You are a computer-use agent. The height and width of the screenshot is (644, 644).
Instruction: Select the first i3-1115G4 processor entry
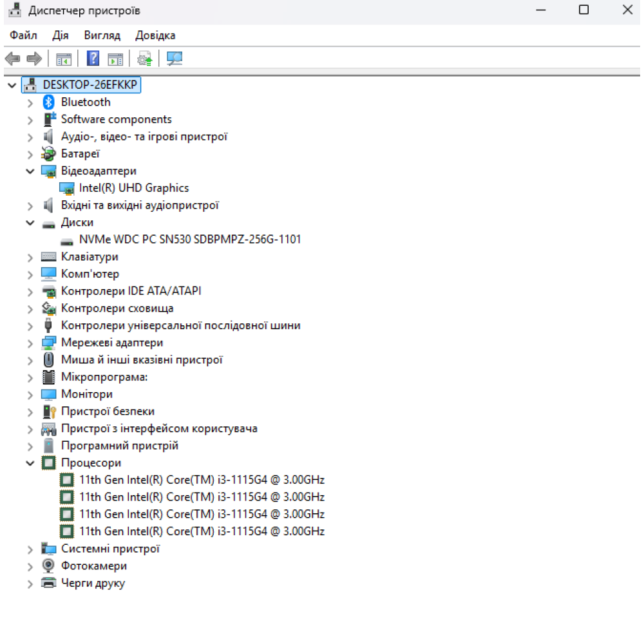click(x=202, y=480)
